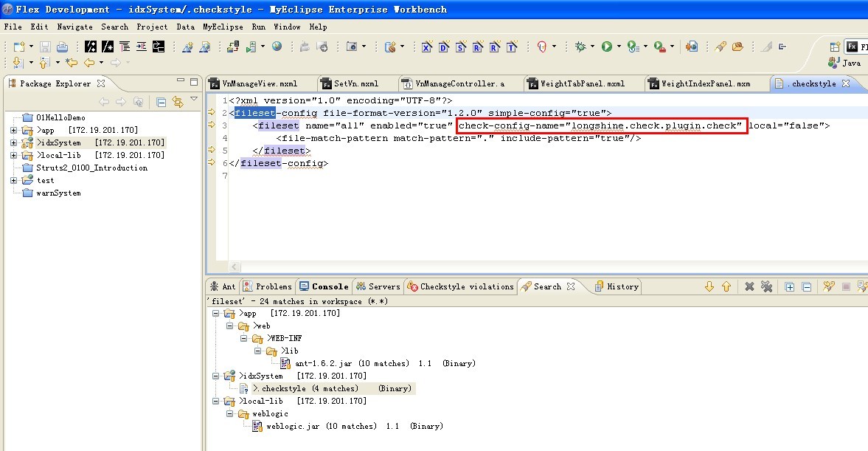
Task: Click the Next Annotation down arrow icon
Action: (x=17, y=63)
